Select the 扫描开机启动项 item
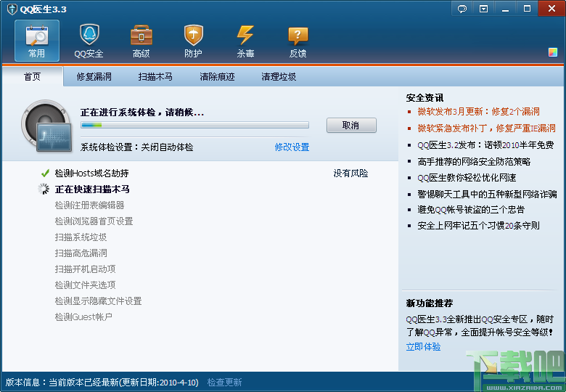This screenshot has height=392, width=566. pos(85,269)
